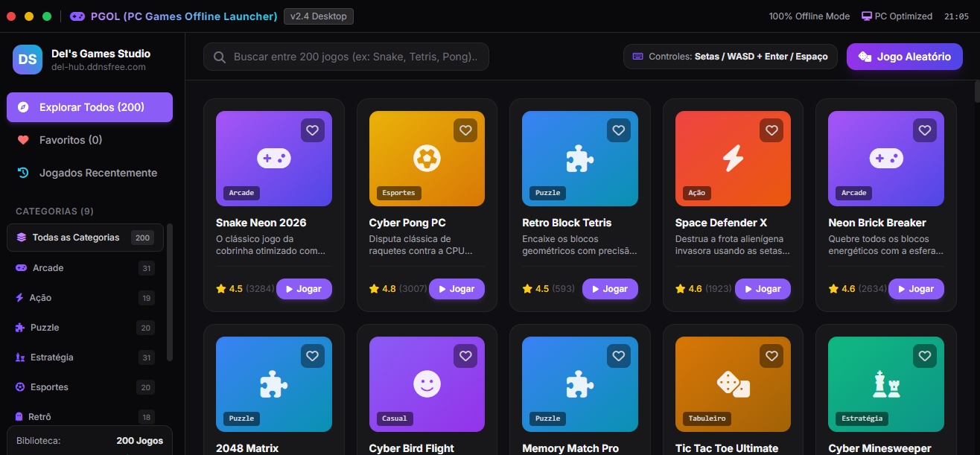Screen dimensions: 980x455
Task: Click Jogar on Neon Brick Breaker
Action: click(916, 289)
